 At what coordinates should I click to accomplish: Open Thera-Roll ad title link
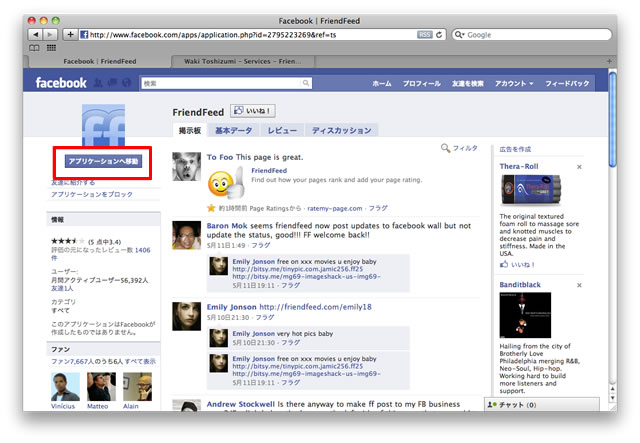(x=519, y=166)
